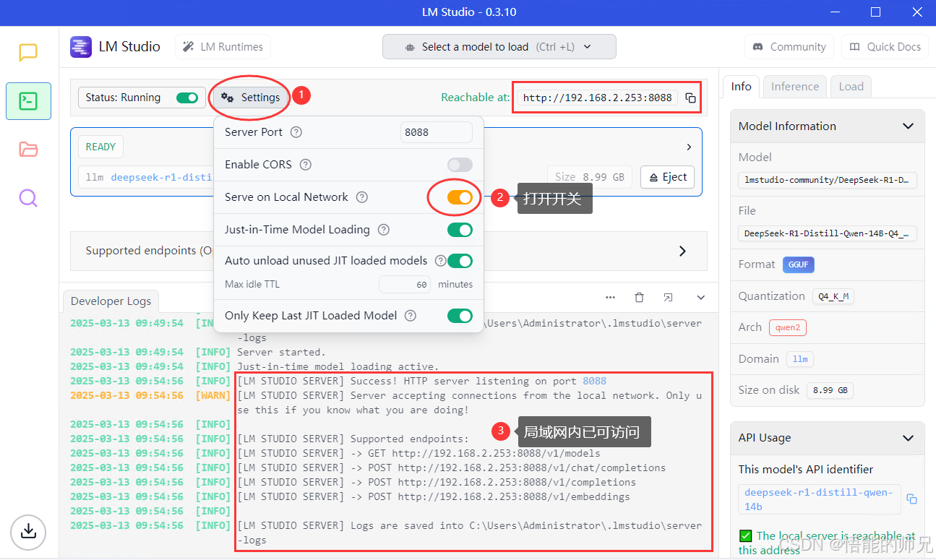Copy the model's API identifier
Viewport: 936px width, 560px height.
tap(912, 499)
